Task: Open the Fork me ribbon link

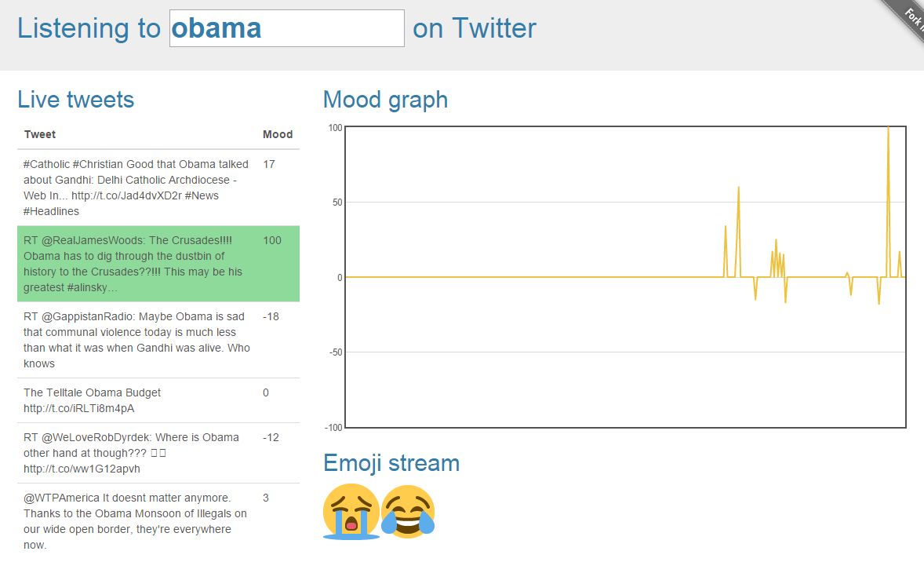Action: [x=906, y=18]
